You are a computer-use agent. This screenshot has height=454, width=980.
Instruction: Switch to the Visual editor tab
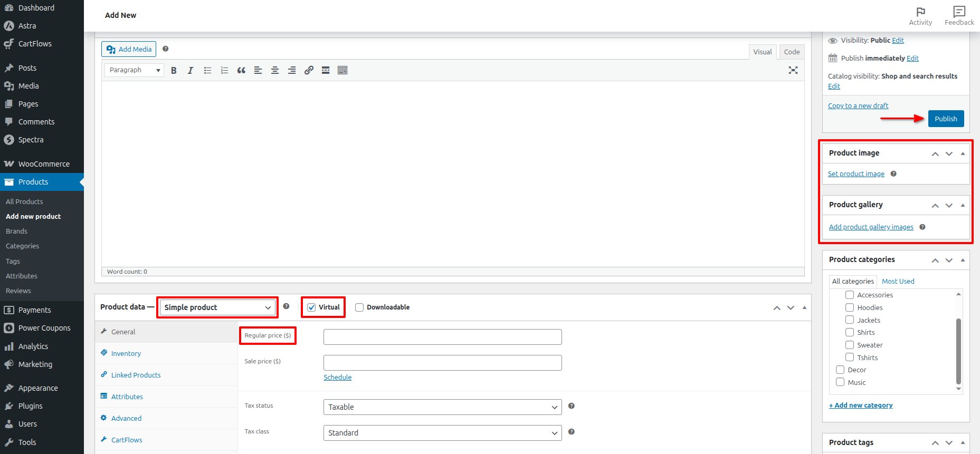tap(762, 52)
